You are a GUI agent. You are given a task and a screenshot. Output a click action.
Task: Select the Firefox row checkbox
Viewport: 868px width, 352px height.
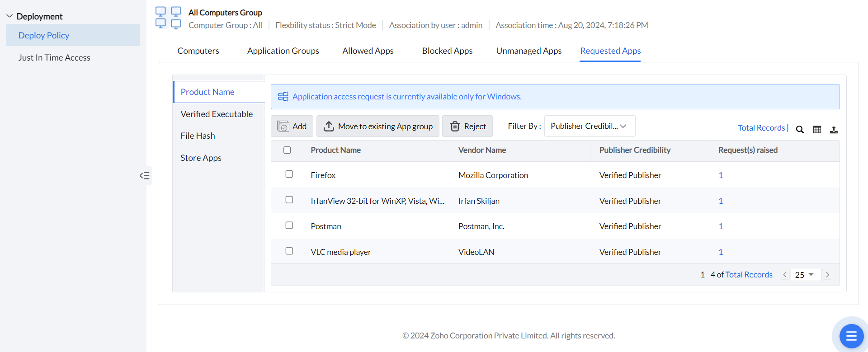[289, 174]
